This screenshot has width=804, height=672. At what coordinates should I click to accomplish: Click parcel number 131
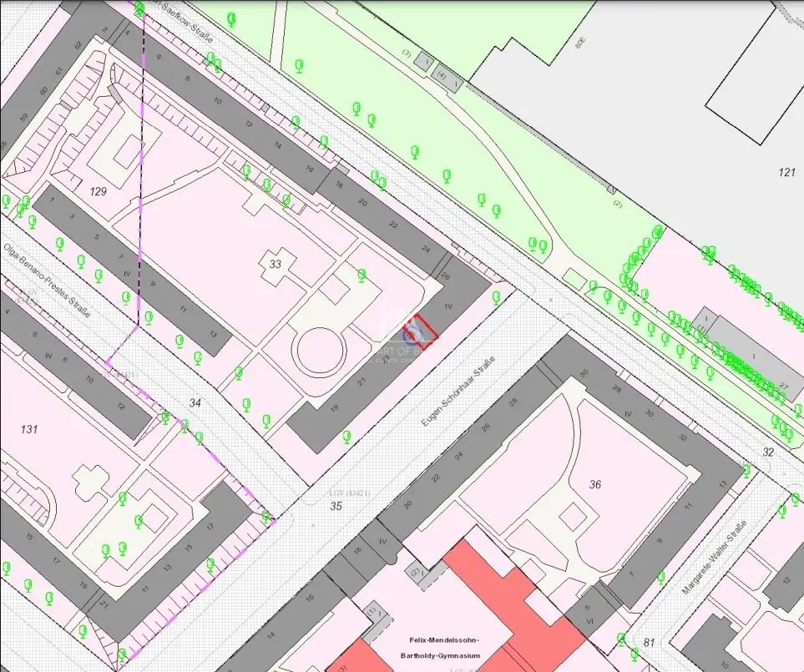[29, 429]
